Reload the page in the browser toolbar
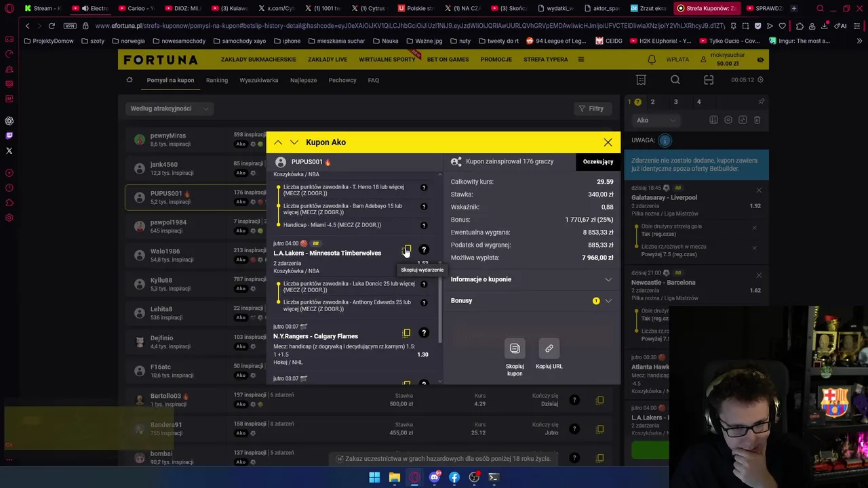Image resolution: width=868 pixels, height=488 pixels. pyautogui.click(x=52, y=26)
